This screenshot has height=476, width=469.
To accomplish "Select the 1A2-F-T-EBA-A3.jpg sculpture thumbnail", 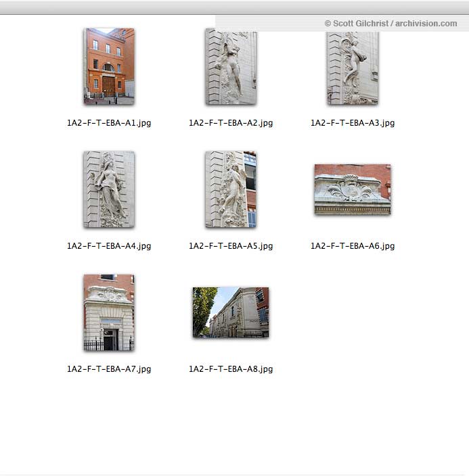I will tap(353, 68).
